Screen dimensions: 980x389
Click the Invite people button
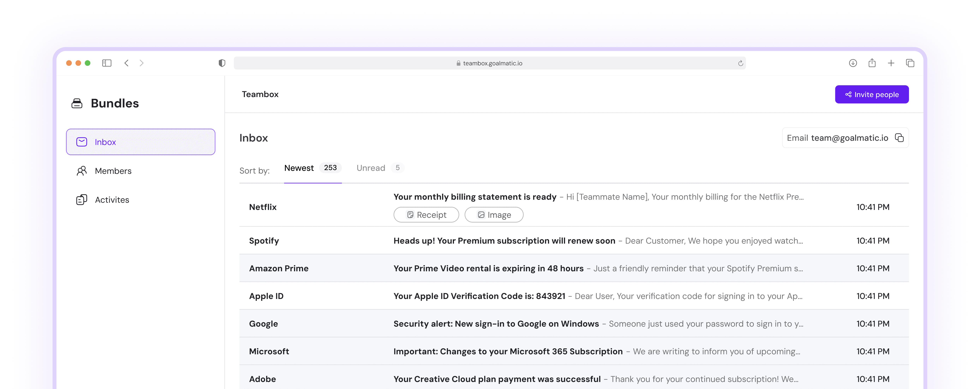pyautogui.click(x=872, y=94)
